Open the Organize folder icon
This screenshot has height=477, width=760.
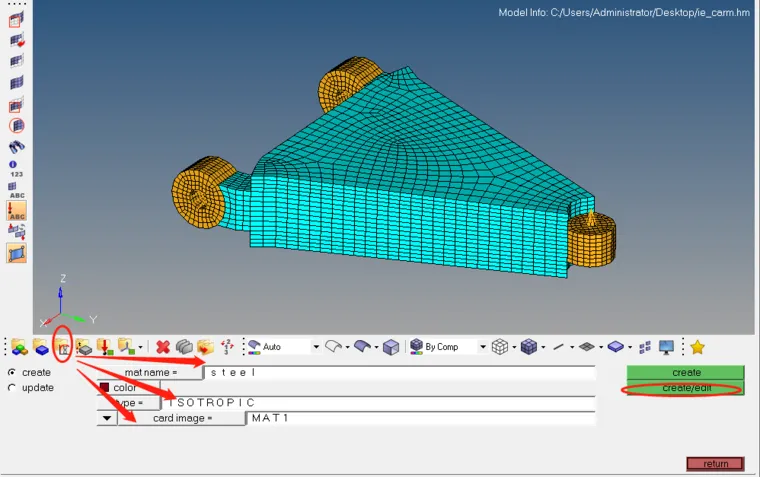point(206,347)
